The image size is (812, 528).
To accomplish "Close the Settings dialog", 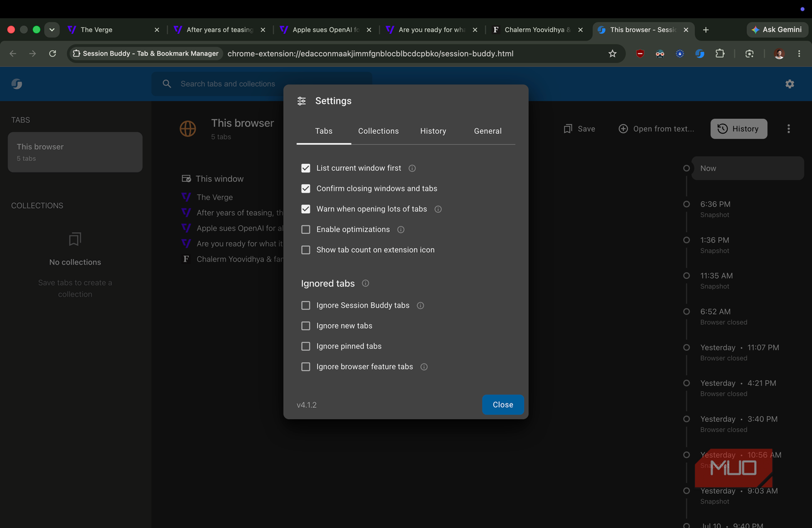I will click(503, 405).
